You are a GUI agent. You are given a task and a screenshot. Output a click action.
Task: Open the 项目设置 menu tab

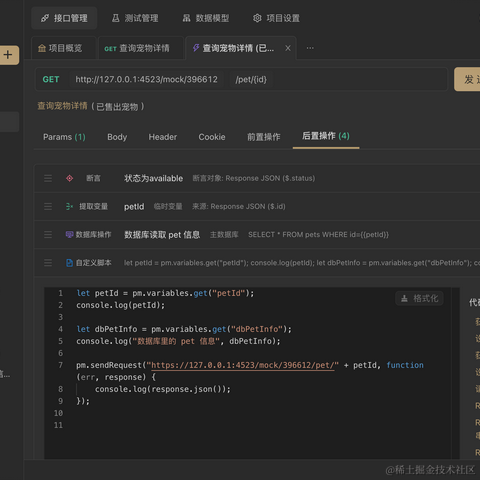tap(276, 18)
